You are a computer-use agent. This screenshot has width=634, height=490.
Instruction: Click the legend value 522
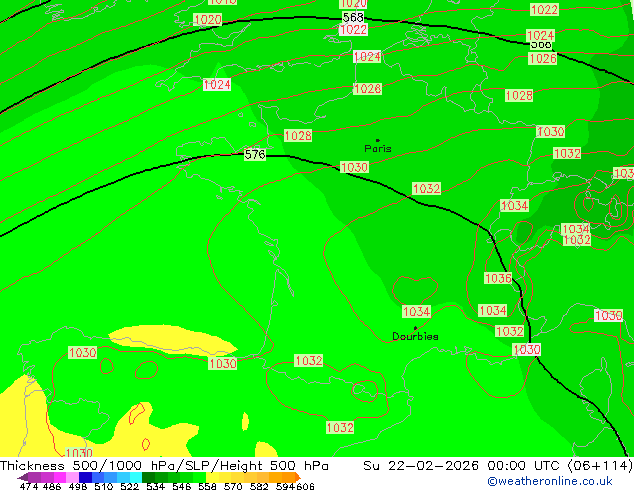(129, 486)
